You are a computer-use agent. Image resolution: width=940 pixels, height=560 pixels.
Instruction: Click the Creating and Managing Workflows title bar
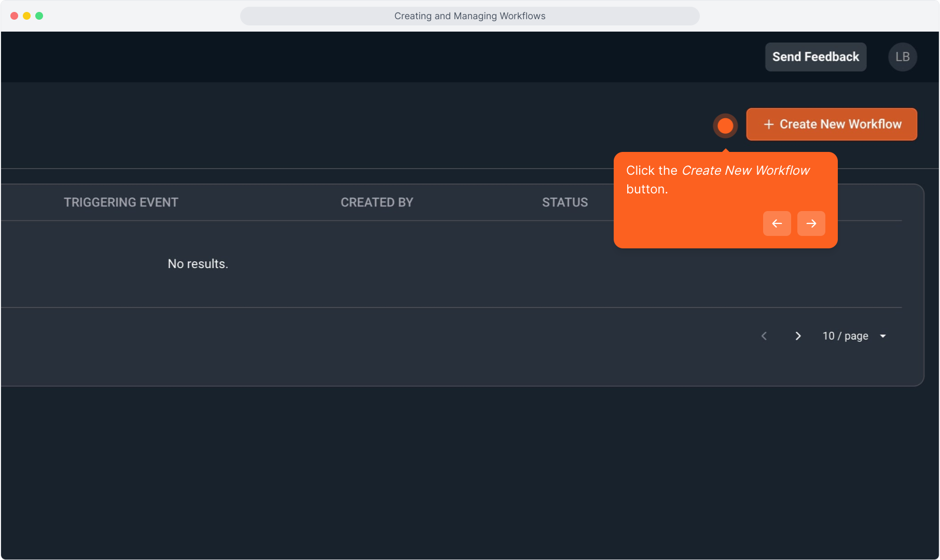(x=469, y=16)
